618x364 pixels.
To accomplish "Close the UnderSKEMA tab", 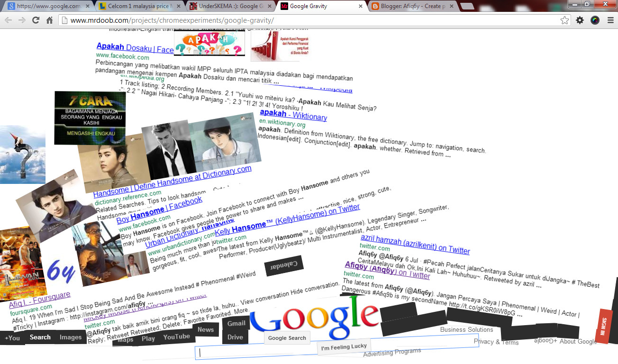I will (x=270, y=7).
